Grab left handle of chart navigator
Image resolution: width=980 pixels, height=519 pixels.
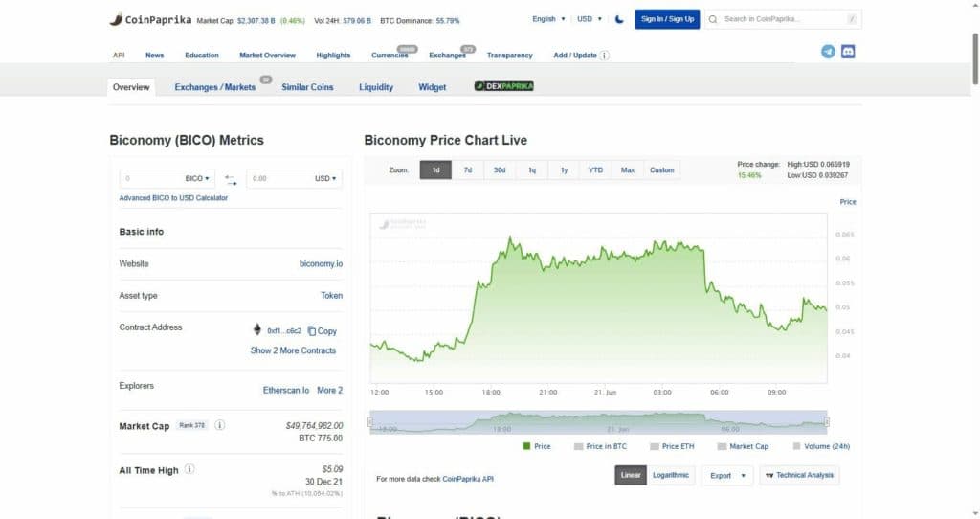(x=370, y=422)
